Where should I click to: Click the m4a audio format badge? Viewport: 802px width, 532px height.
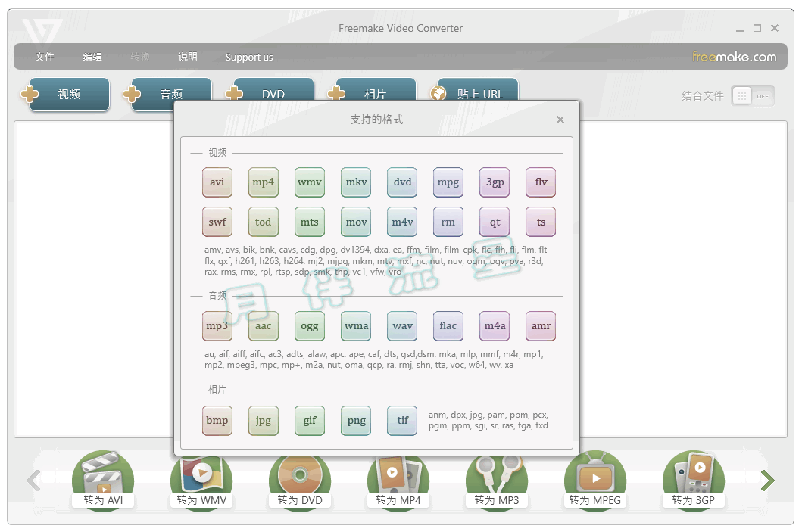pos(495,326)
